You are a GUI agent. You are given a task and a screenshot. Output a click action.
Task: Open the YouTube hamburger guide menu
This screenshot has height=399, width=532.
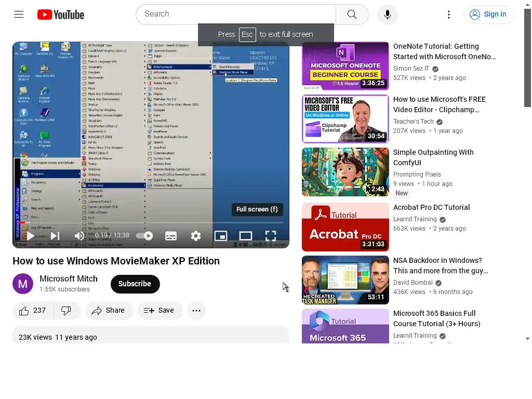pyautogui.click(x=19, y=14)
